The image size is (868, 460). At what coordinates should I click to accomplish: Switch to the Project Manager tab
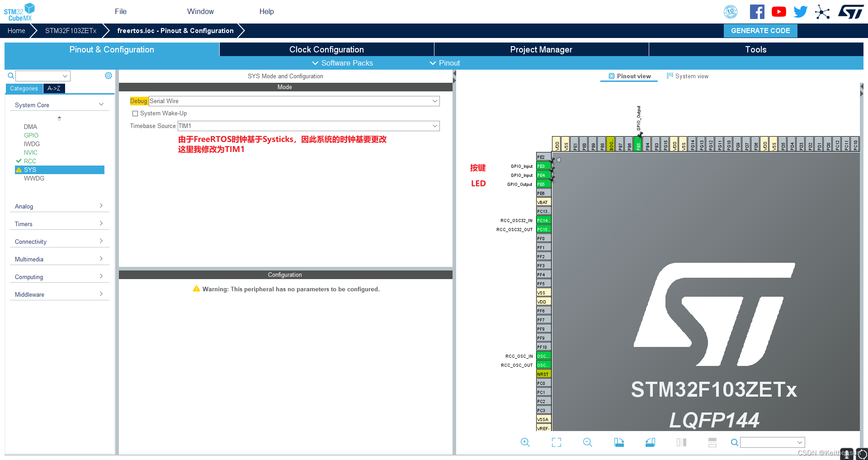[x=541, y=49]
